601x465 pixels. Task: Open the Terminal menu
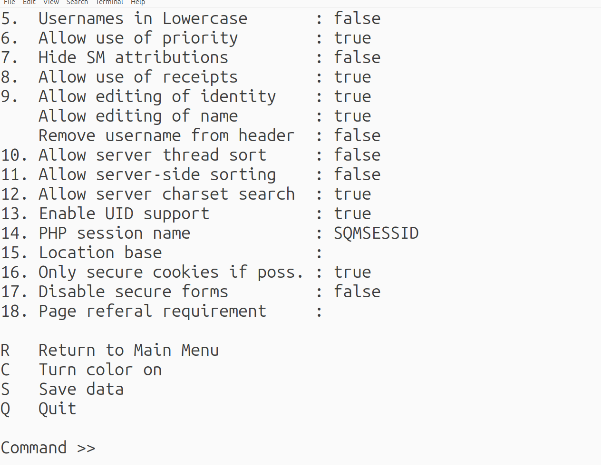tap(109, 2)
